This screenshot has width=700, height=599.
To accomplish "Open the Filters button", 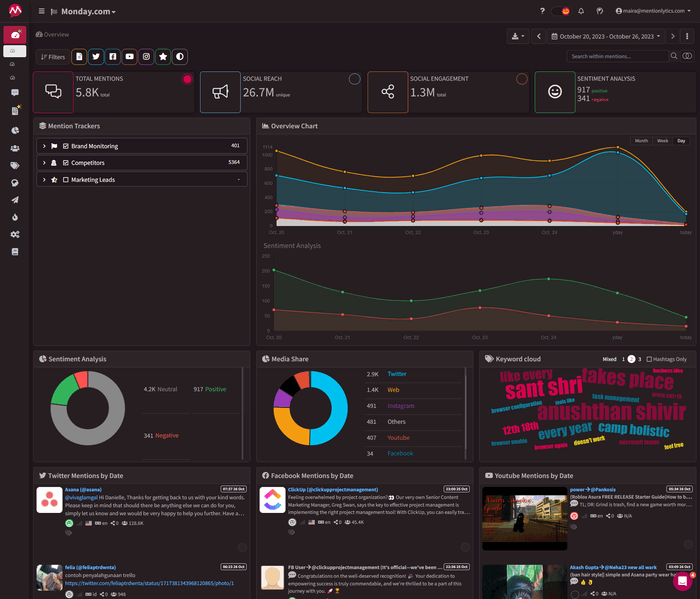I will coord(53,57).
